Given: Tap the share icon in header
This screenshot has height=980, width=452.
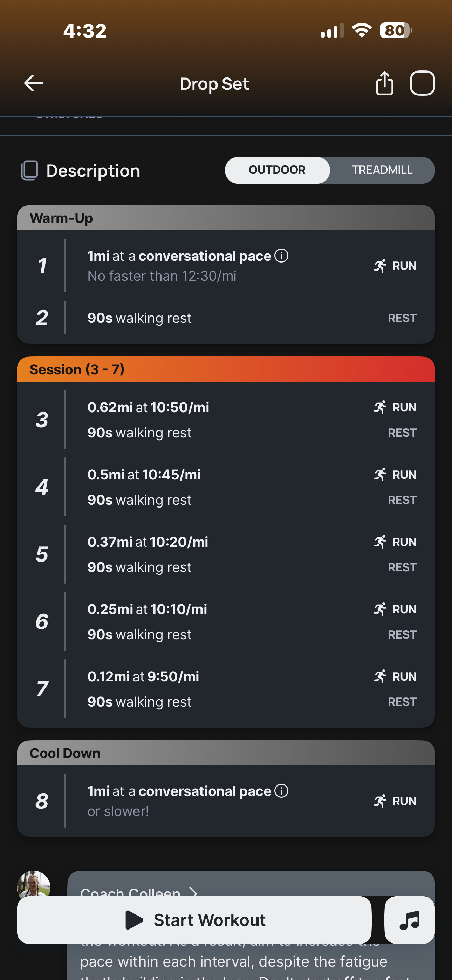Looking at the screenshot, I should coord(384,83).
